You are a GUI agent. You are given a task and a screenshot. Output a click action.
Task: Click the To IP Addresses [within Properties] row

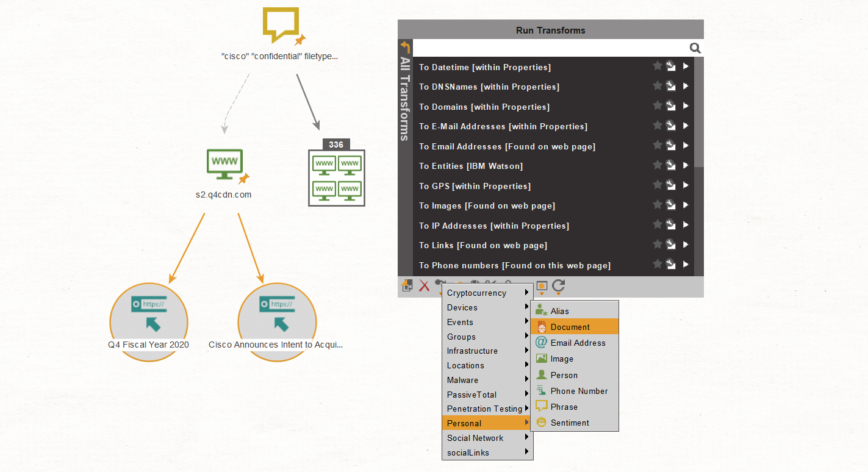[553, 226]
